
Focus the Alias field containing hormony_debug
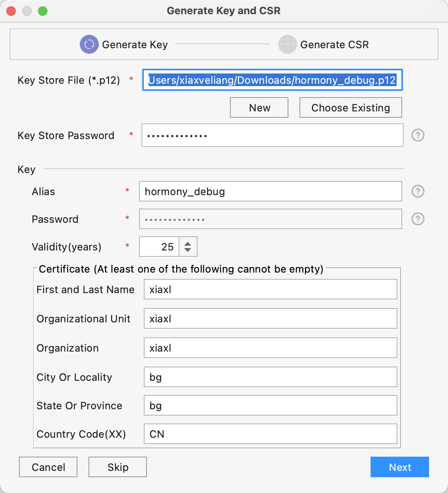coord(271,191)
